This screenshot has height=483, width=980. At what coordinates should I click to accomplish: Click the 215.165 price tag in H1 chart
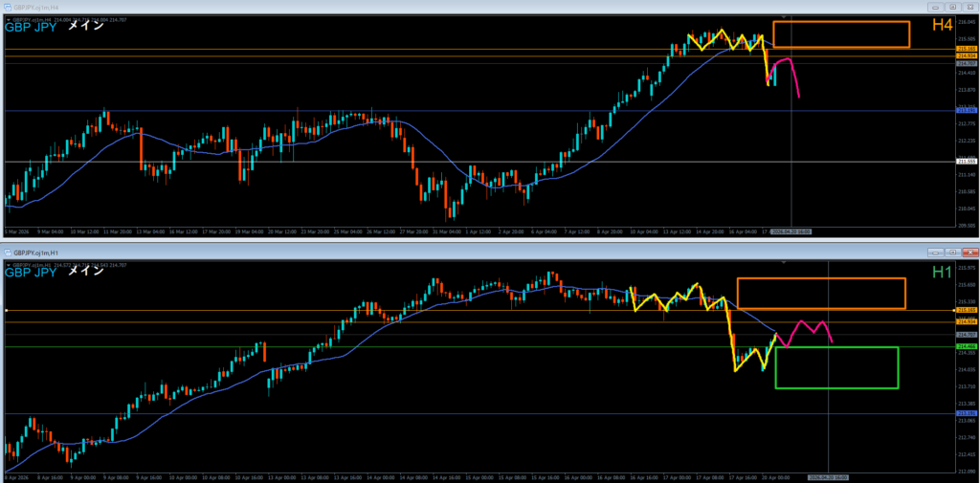[967, 310]
